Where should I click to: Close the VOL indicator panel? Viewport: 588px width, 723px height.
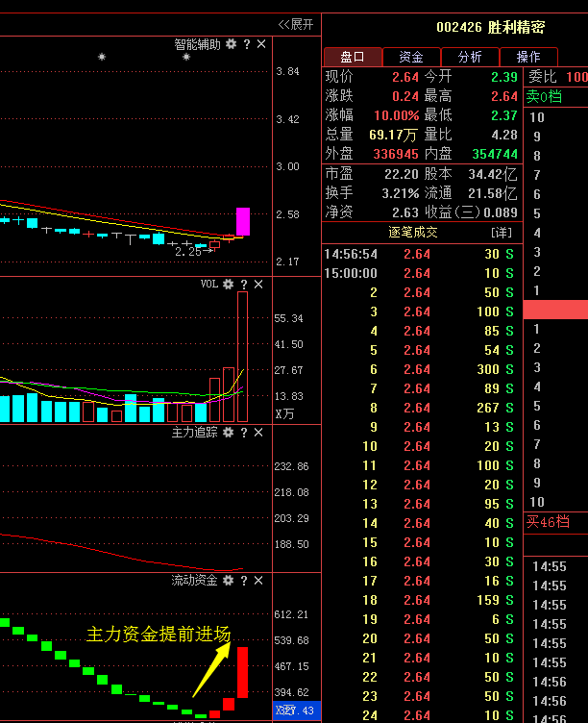[x=258, y=285]
